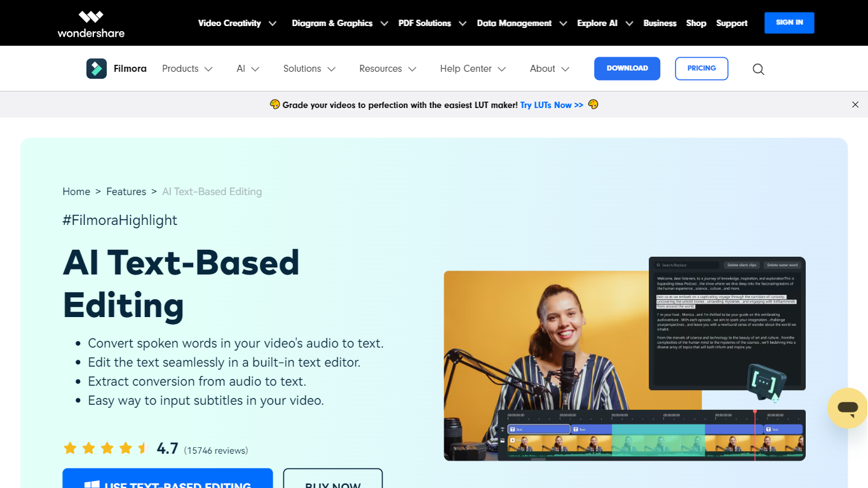Click the Search/Replace magnifier in the editor panel
Viewport: 868px width, 488px height.
click(659, 265)
